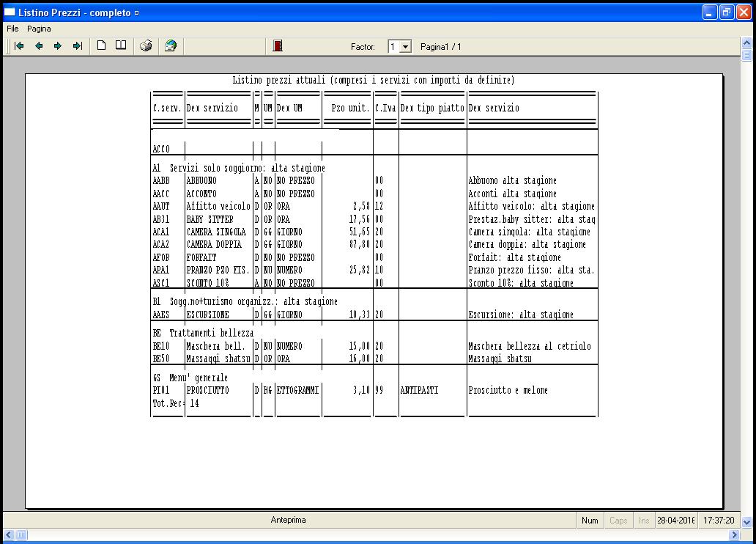Click the 'Pzo unit.' column header

pos(350,108)
